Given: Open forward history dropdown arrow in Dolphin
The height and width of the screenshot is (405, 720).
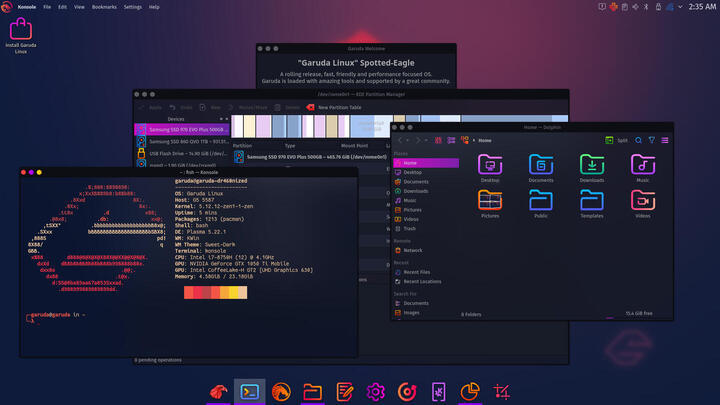Looking at the screenshot, I should [426, 140].
